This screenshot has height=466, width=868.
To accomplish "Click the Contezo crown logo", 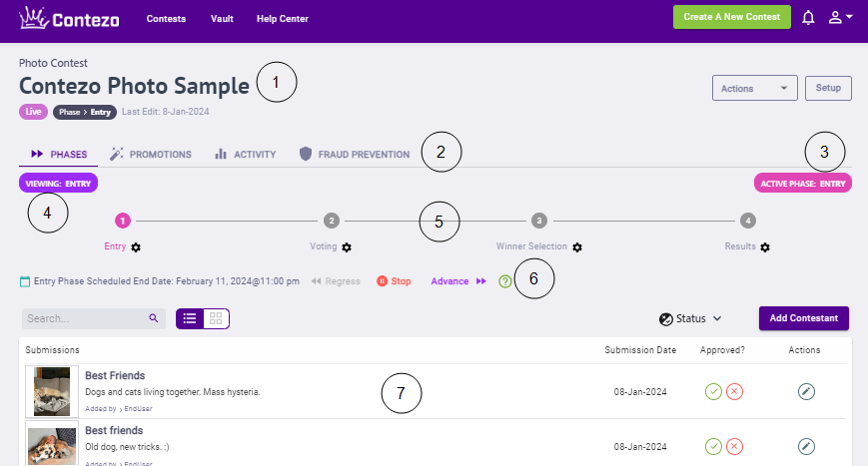I will (69, 18).
